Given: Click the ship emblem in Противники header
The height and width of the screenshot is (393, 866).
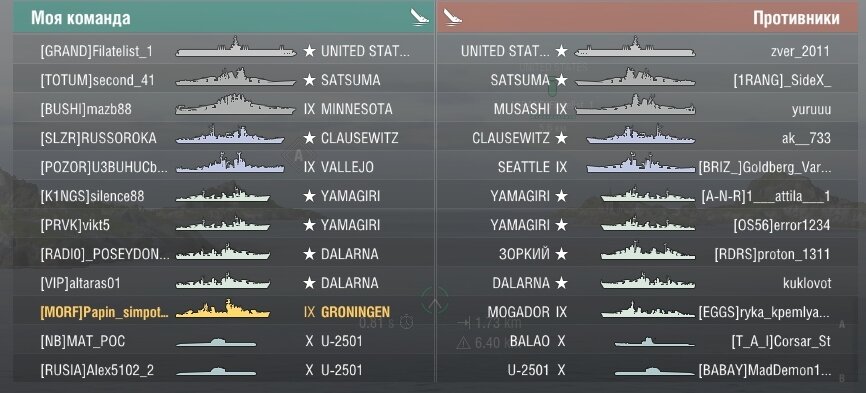Looking at the screenshot, I should [452, 17].
